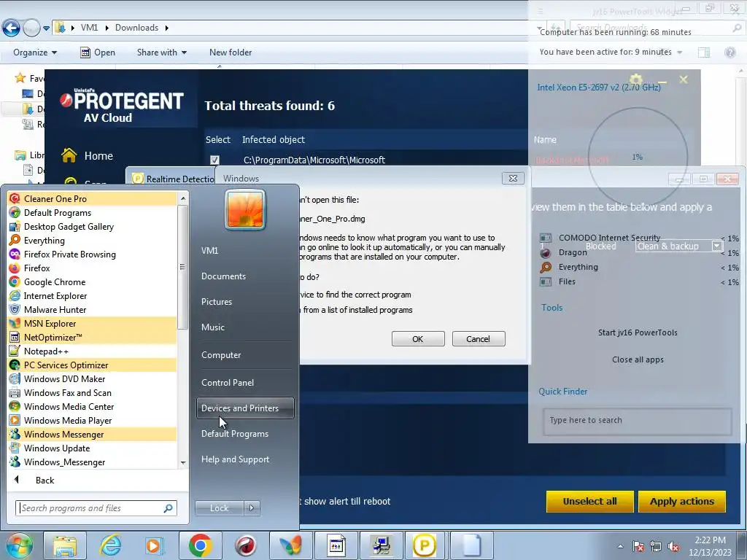
Task: Open the Documents Start menu link
Action: [x=223, y=276]
